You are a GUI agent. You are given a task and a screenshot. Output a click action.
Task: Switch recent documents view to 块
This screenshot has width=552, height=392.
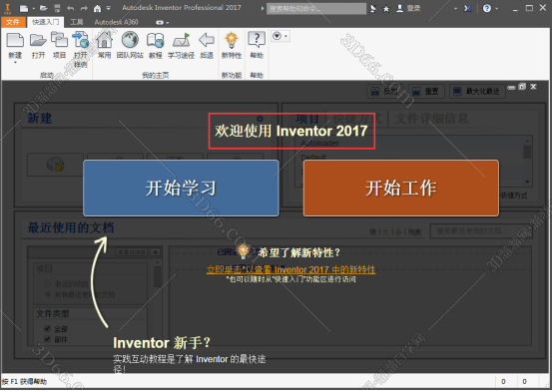click(372, 231)
